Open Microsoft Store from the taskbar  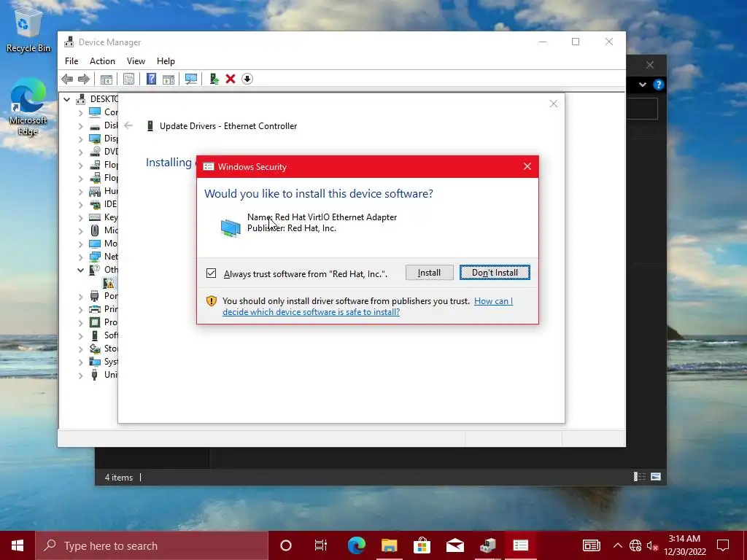[x=422, y=545]
